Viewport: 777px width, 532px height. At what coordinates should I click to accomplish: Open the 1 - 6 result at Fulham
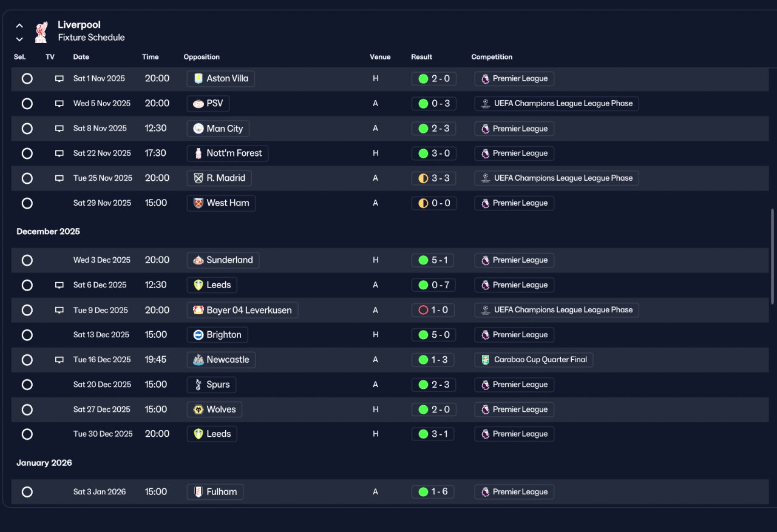[x=432, y=492]
